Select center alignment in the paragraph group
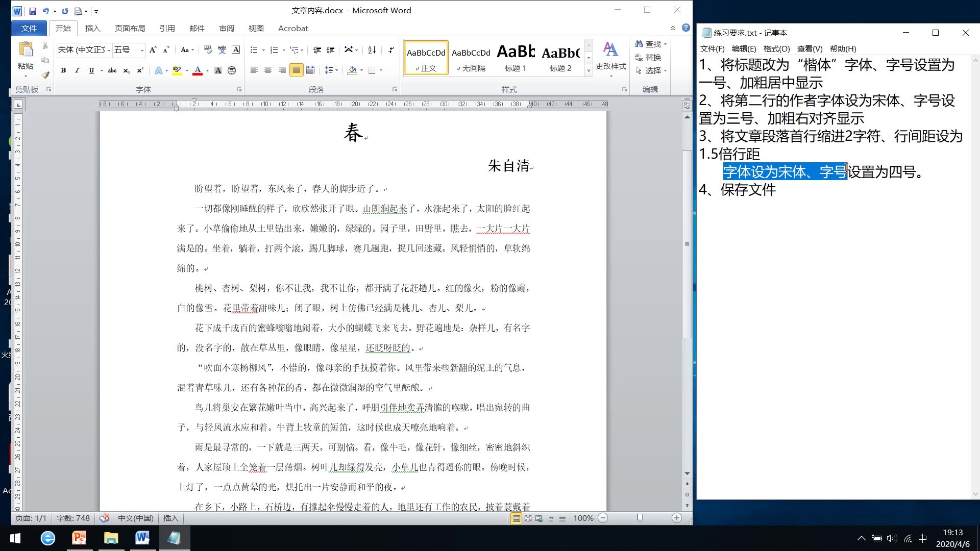This screenshot has height=551, width=980. 269,70
